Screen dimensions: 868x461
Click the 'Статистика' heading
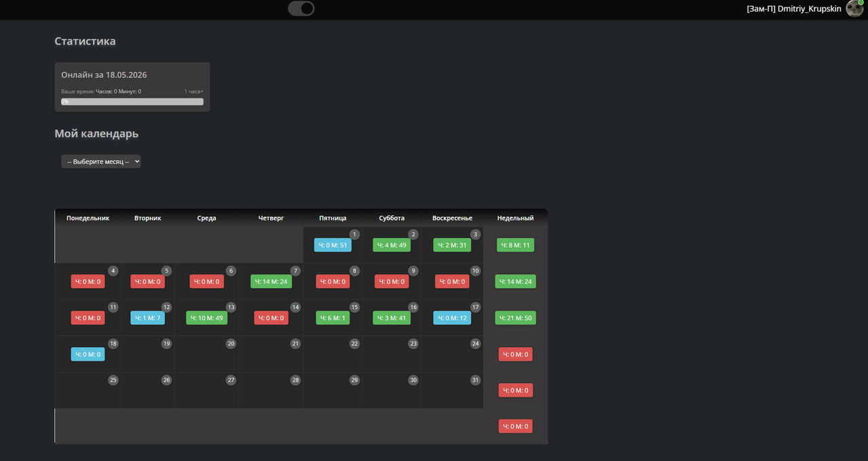tap(85, 41)
